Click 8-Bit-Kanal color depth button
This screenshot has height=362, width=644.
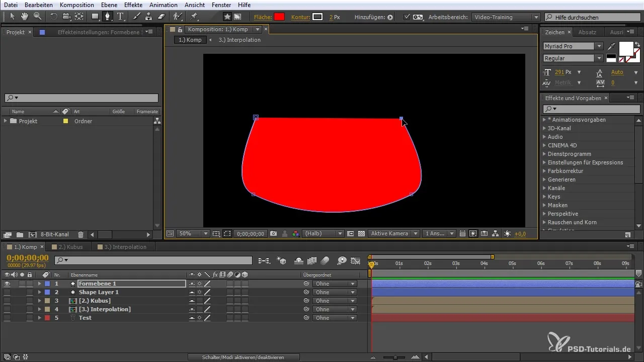[x=55, y=234]
